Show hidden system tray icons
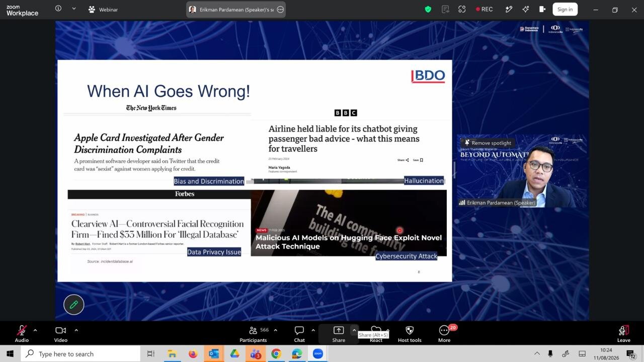 coord(537,354)
